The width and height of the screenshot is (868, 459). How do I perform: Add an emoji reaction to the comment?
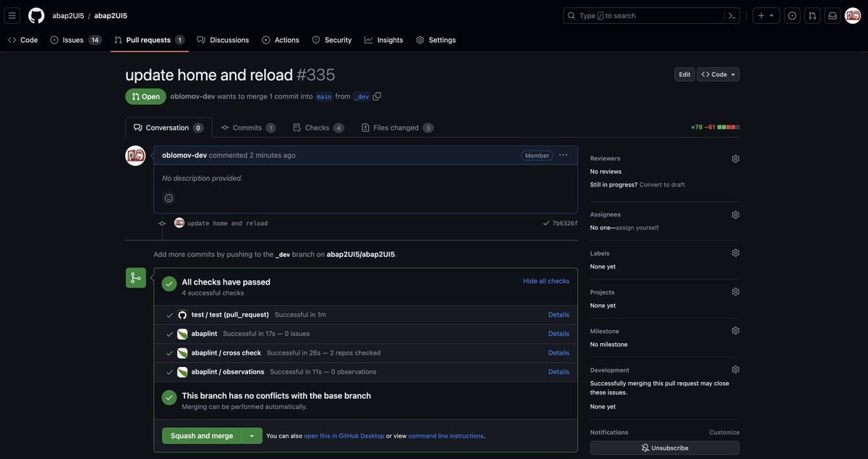click(169, 198)
